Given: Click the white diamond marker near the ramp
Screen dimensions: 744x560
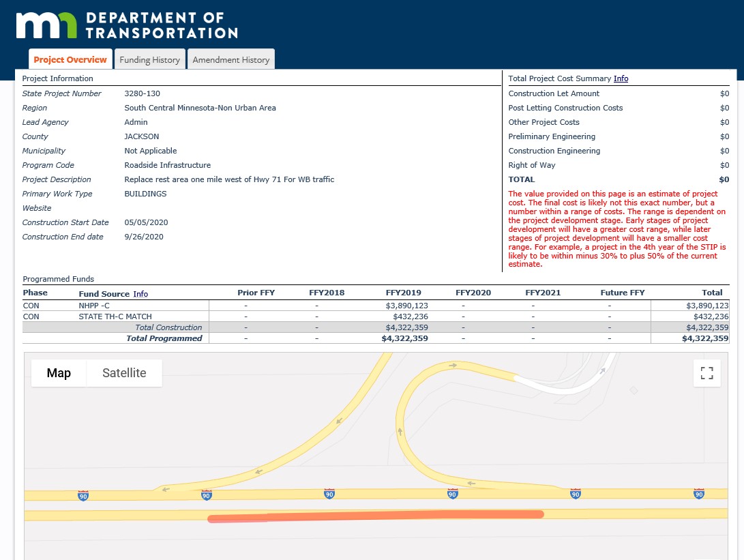Looking at the screenshot, I should tap(634, 391).
